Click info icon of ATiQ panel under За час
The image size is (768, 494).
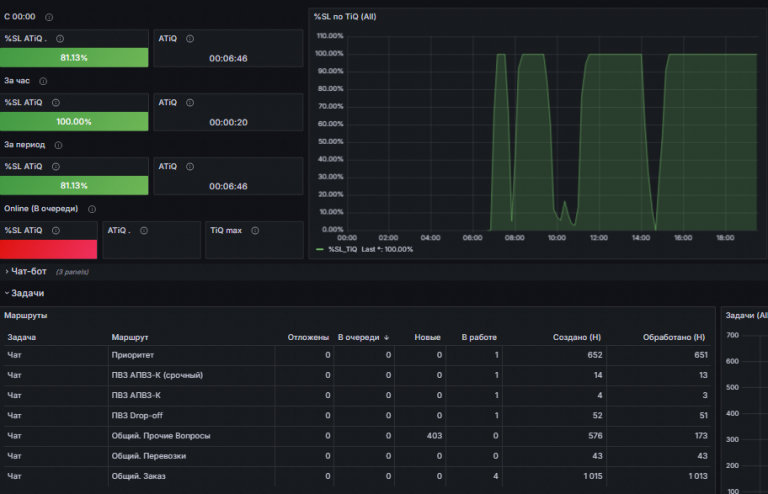click(x=190, y=103)
